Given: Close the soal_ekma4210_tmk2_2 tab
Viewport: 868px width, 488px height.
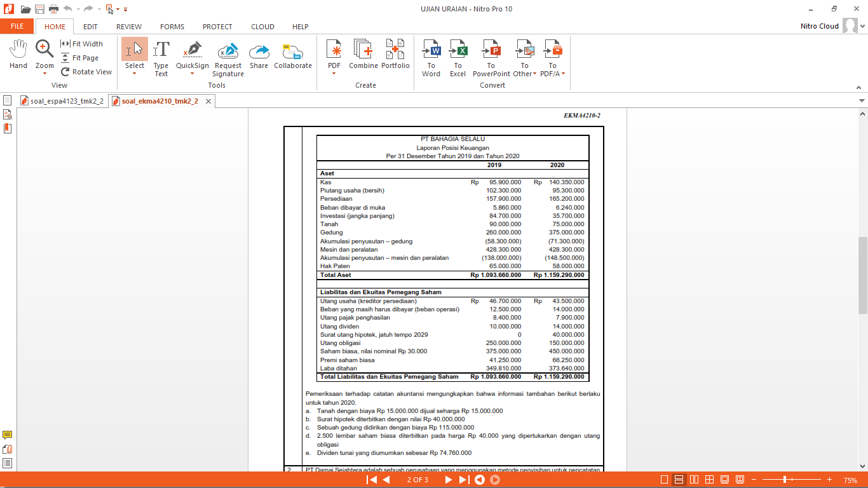Looking at the screenshot, I should [208, 100].
